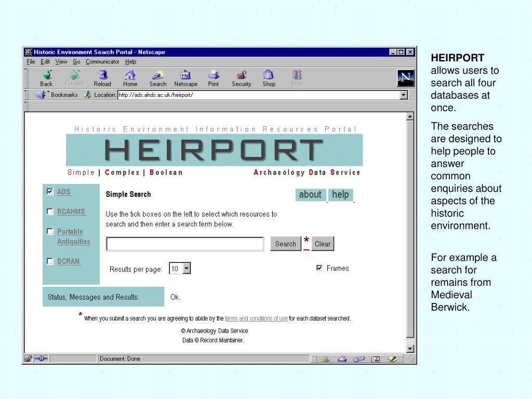Viewport: 532px width, 399px height.
Task: Go to Home via toolbar icon
Action: coord(130,78)
